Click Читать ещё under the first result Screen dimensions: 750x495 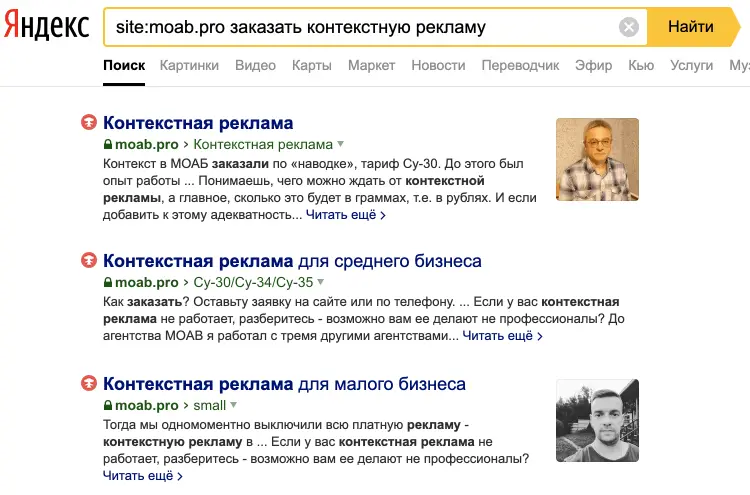pyautogui.click(x=345, y=214)
